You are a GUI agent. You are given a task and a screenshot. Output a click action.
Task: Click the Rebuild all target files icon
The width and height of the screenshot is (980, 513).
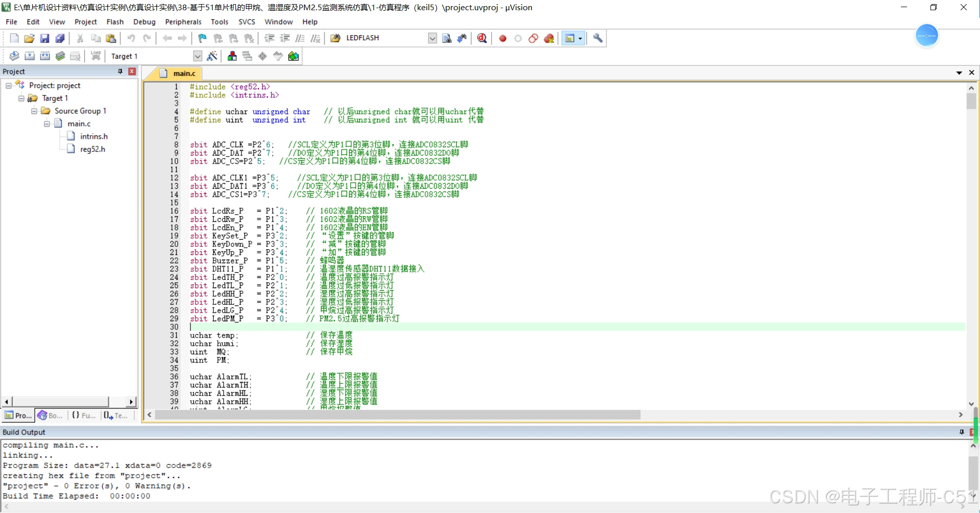coord(45,56)
